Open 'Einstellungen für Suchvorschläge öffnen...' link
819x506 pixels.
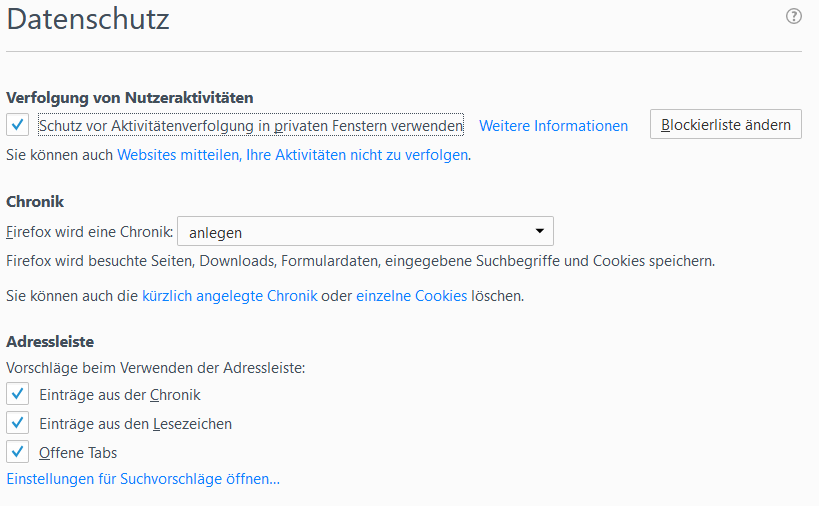click(x=143, y=479)
